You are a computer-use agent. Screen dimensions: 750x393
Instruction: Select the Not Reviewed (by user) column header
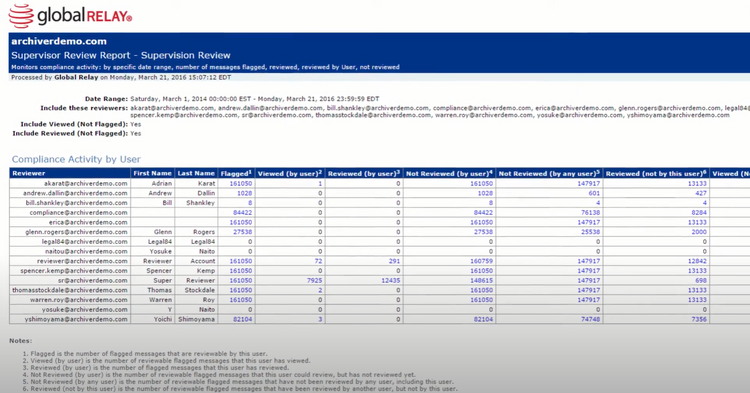click(x=449, y=173)
